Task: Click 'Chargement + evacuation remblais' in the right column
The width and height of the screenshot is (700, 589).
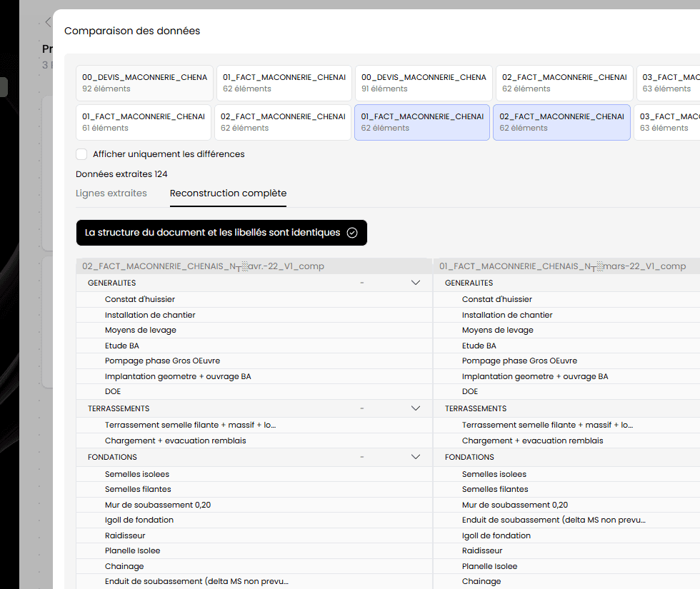Action: tap(533, 441)
